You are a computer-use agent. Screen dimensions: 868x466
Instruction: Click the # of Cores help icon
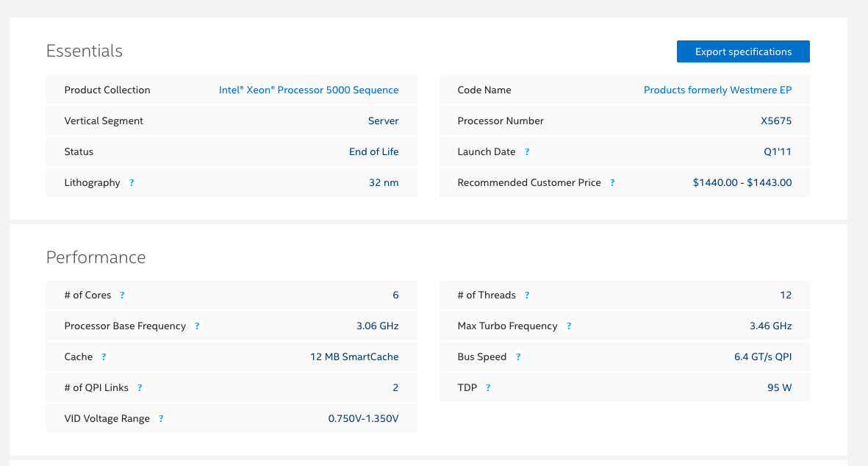(122, 295)
